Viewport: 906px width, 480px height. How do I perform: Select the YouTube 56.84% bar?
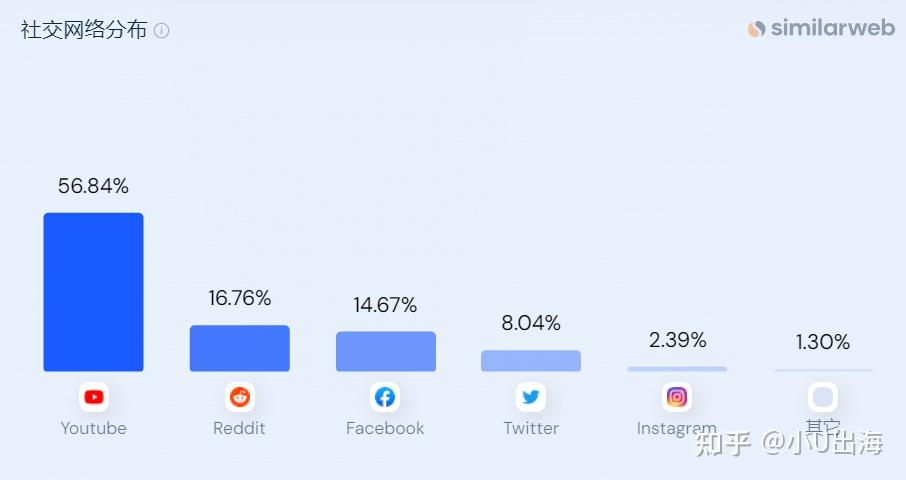pos(93,292)
